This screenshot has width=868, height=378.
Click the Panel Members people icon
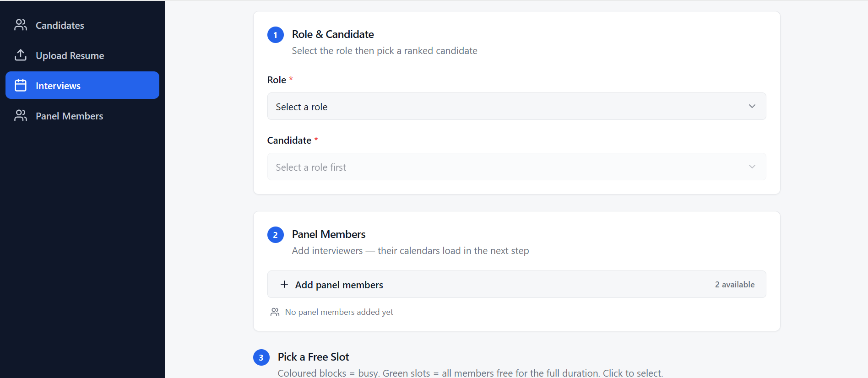pyautogui.click(x=21, y=116)
